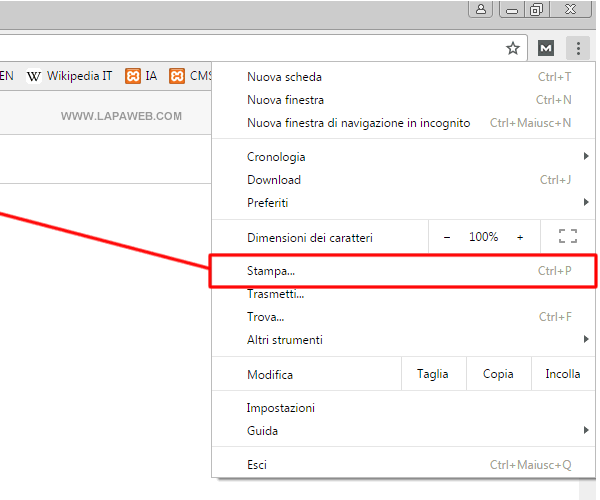Click the user profile icon in title bar
Image resolution: width=600 pixels, height=500 pixels.
point(481,10)
